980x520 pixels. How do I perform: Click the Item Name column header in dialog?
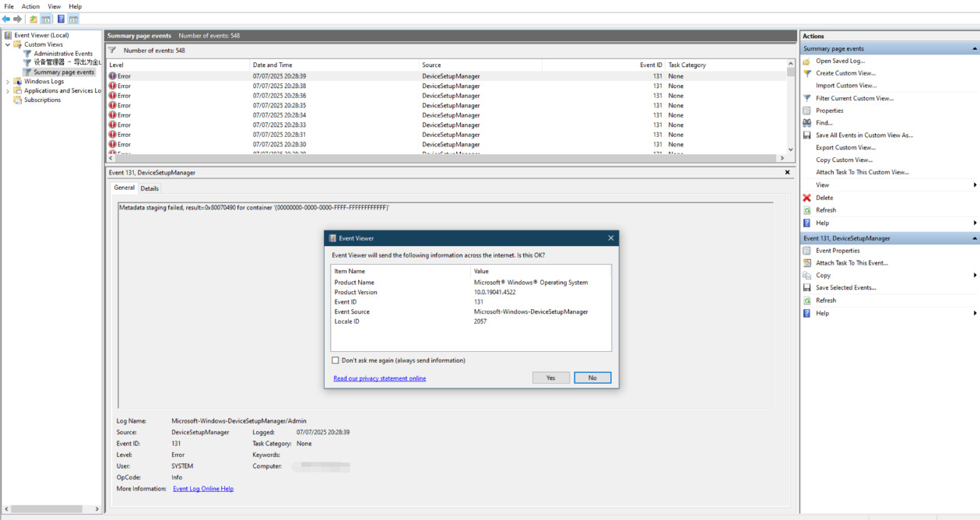(402, 271)
